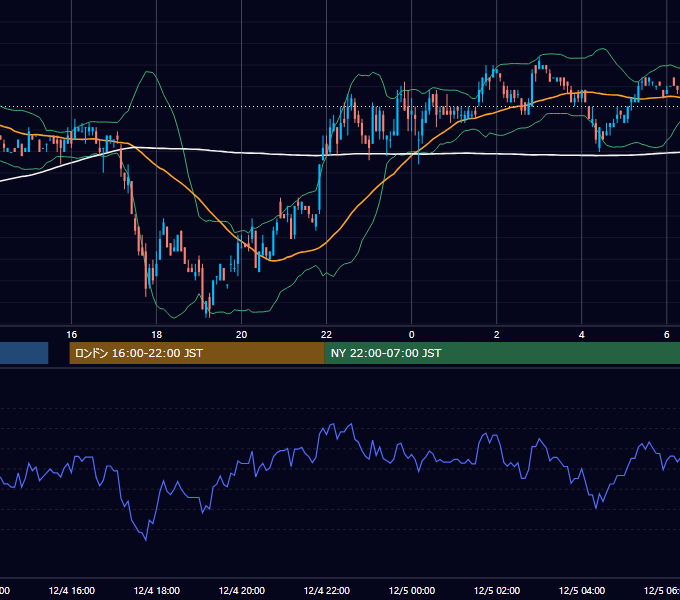Click the 4 hour label on price chart axis

click(582, 335)
